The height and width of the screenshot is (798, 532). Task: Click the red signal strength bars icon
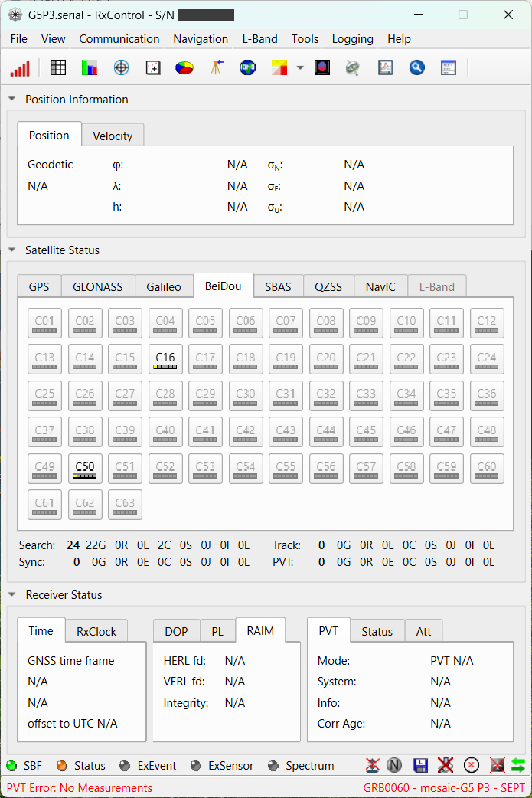coord(21,67)
